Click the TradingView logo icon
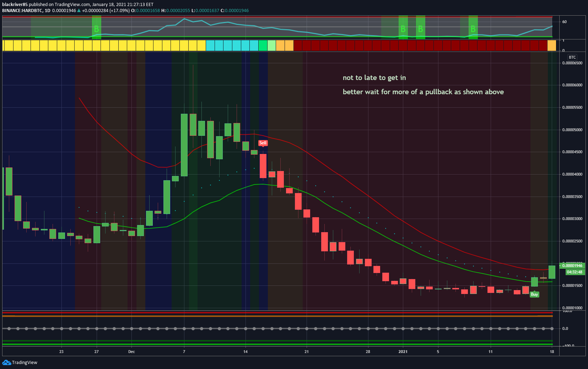Viewport: 588px width, 369px height. (6, 362)
